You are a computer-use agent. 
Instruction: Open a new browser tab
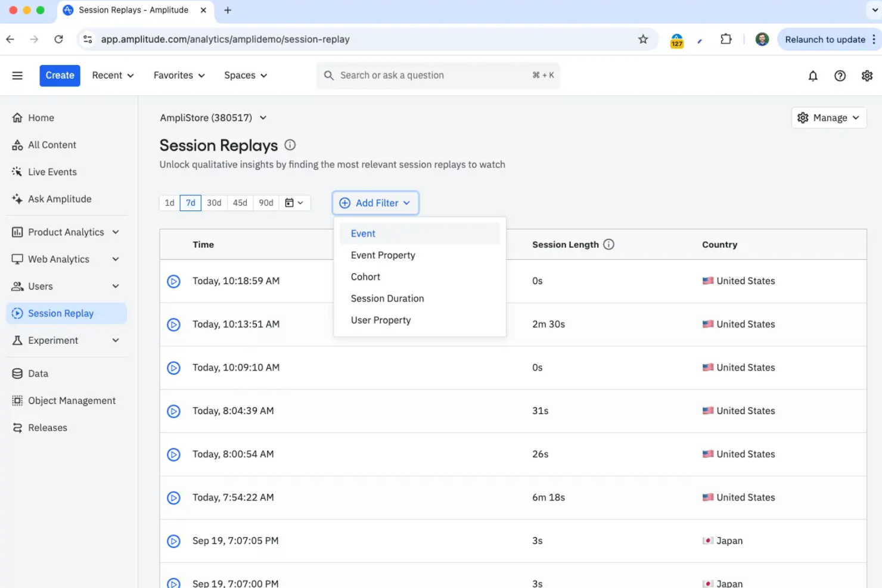tap(228, 10)
